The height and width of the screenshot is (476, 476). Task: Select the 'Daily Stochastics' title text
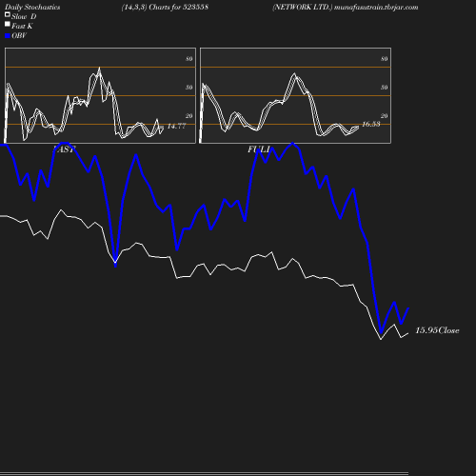tap(32, 8)
